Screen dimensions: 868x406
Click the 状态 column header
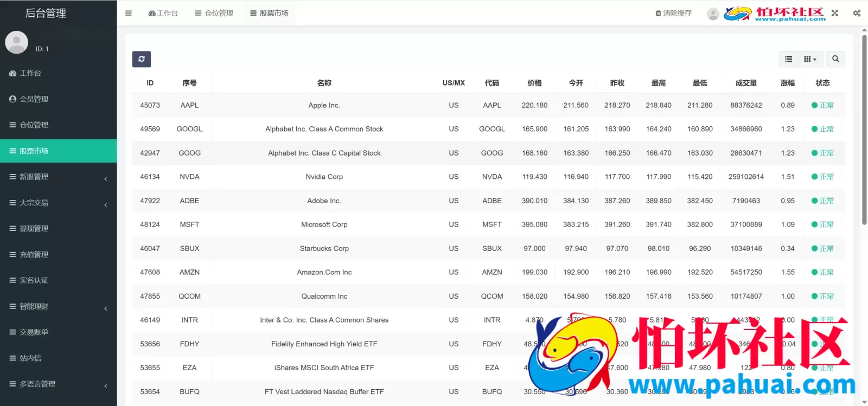822,83
